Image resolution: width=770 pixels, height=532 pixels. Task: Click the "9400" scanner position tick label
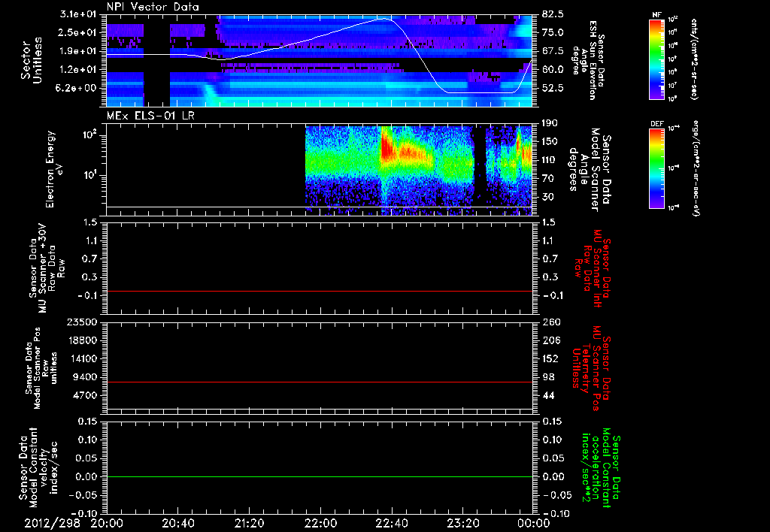[x=85, y=377]
